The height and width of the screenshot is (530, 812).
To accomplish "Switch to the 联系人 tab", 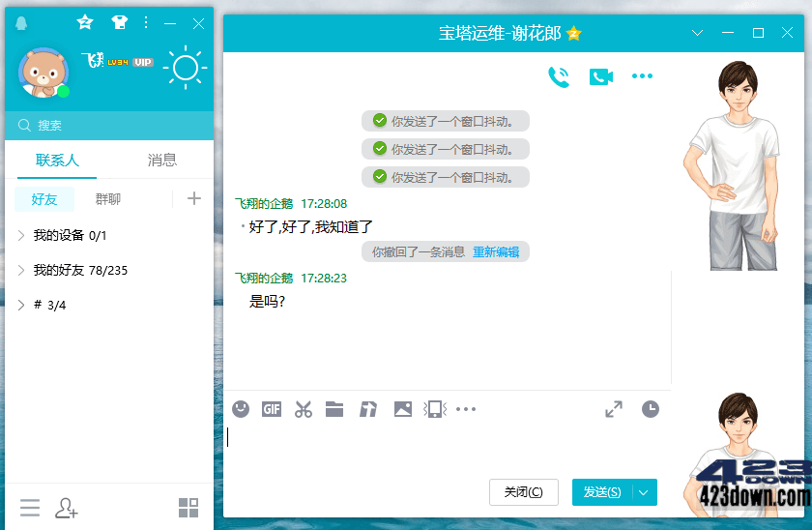I will coord(57,161).
